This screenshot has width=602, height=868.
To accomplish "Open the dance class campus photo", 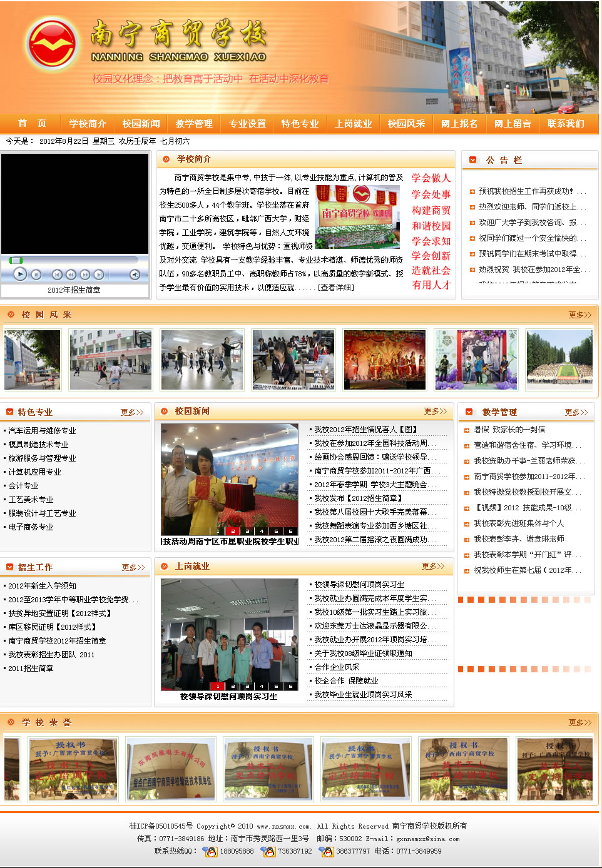I will [x=202, y=360].
